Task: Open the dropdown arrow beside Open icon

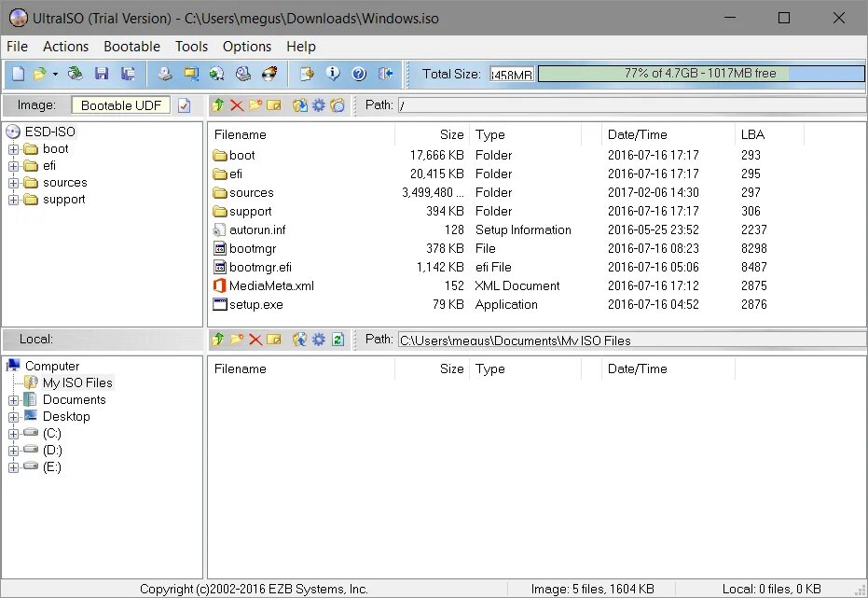Action: [55, 74]
